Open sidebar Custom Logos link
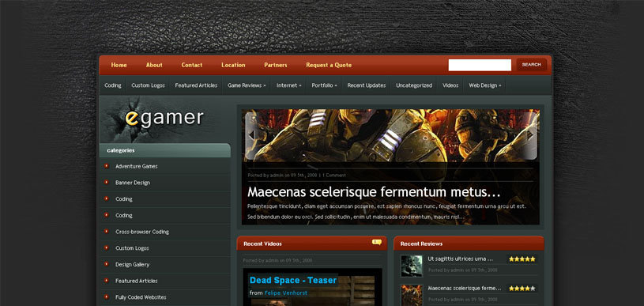The image size is (644, 306). [x=132, y=248]
